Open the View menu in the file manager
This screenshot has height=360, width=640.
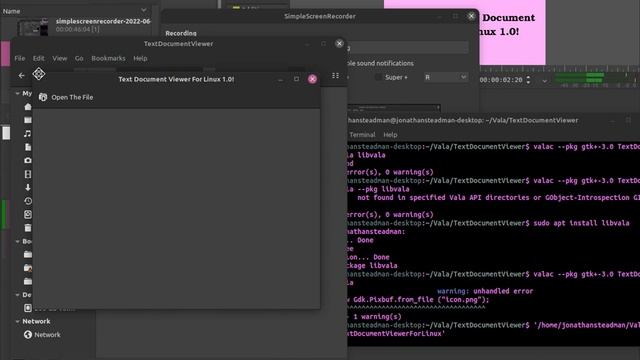pos(60,58)
